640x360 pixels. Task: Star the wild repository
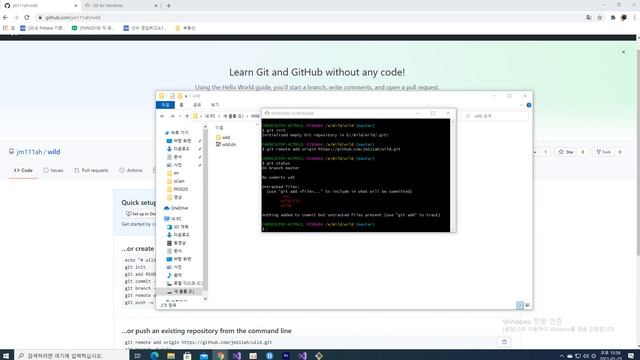[x=566, y=152]
